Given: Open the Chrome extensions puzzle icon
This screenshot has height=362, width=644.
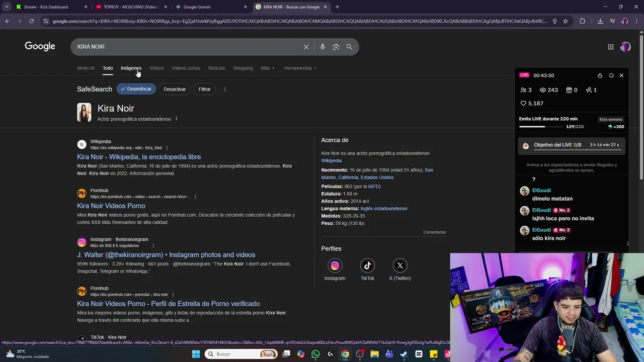Looking at the screenshot, I should point(583,21).
